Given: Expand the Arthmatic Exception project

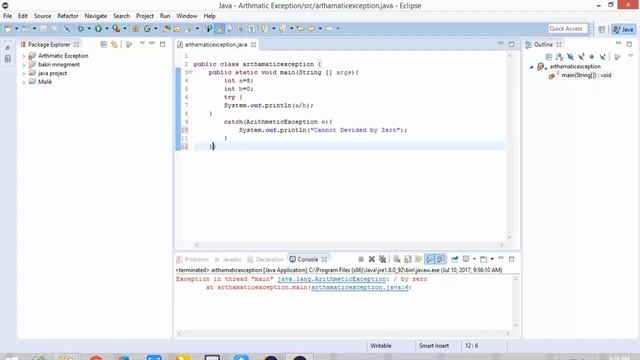Looking at the screenshot, I should point(24,56).
